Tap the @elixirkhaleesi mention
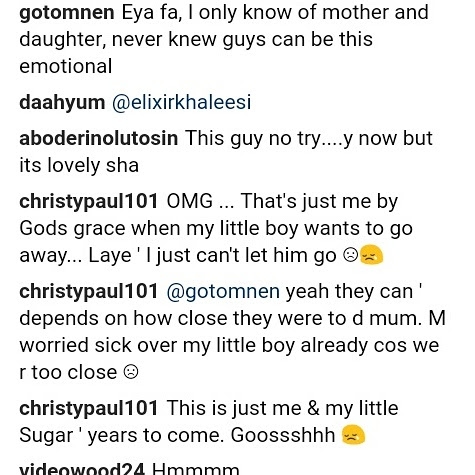Viewport: 475px width, 475px height. [181, 102]
